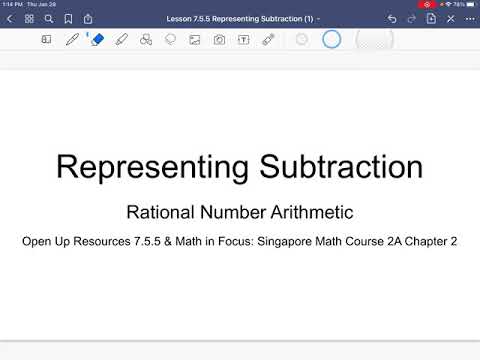Select the Highlighter tool
Viewport: 480px width, 360px height.
[121, 39]
